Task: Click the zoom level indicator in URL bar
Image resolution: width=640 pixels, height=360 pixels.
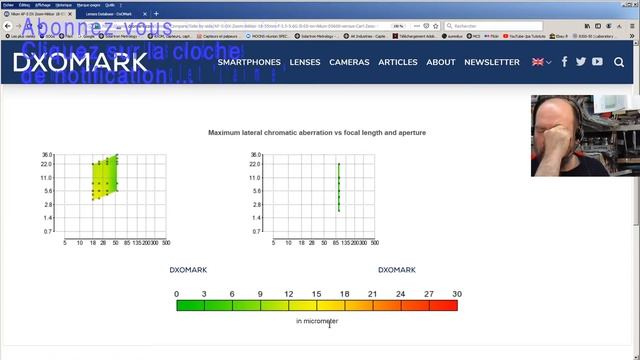Action: [x=398, y=26]
